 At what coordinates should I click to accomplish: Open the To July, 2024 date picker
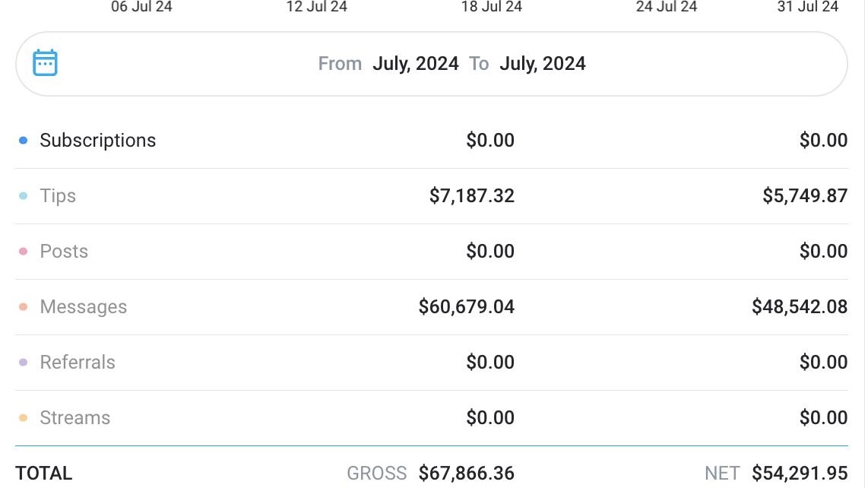(542, 64)
